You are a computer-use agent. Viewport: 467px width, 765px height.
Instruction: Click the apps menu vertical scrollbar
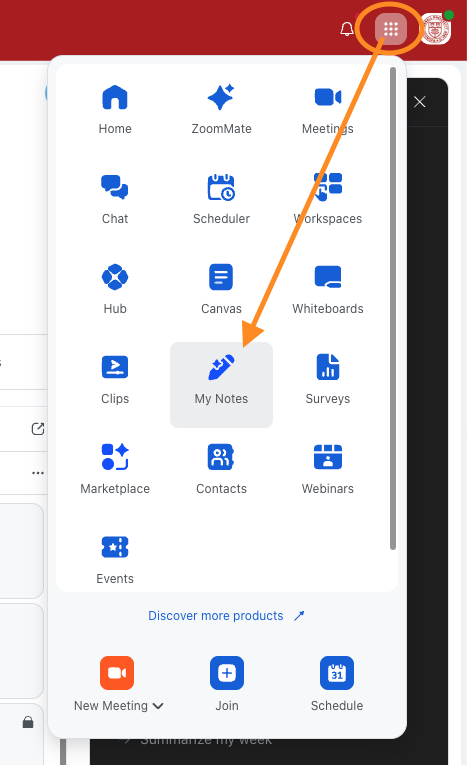393,308
